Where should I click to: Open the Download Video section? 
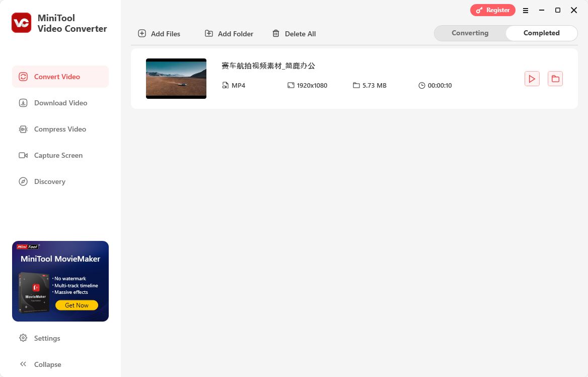point(60,103)
